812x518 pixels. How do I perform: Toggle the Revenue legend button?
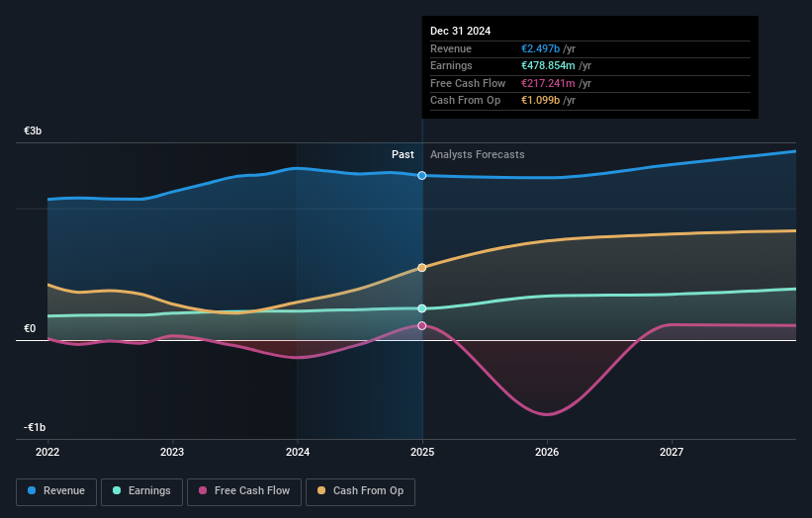point(56,491)
